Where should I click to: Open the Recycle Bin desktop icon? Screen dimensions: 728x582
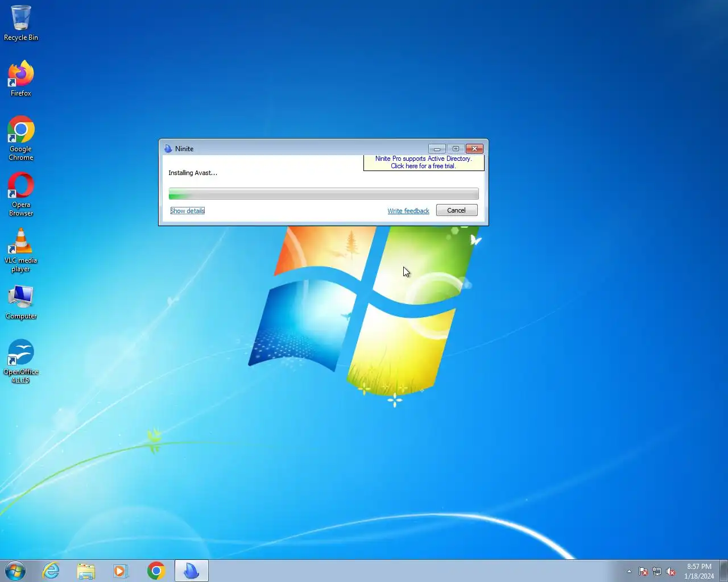21,23
